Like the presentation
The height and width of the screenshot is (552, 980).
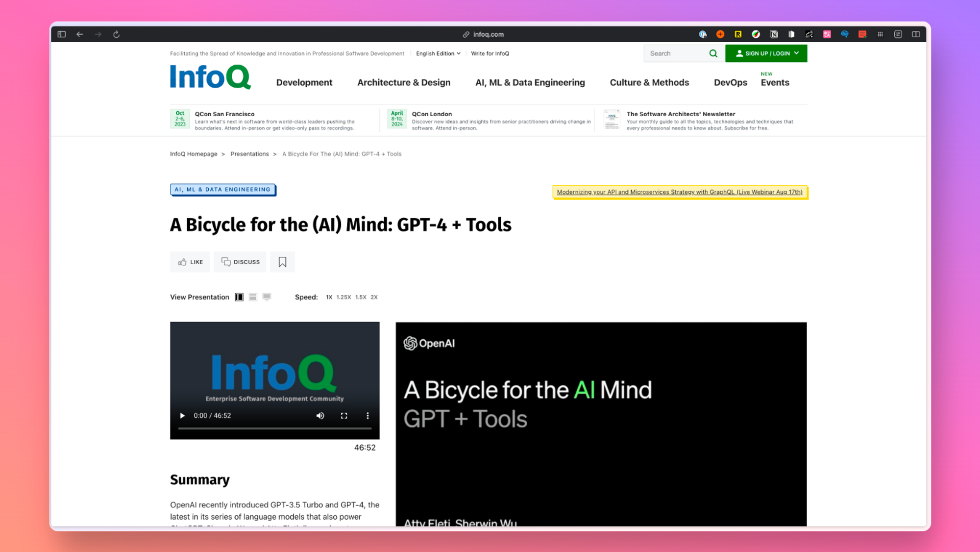[190, 262]
